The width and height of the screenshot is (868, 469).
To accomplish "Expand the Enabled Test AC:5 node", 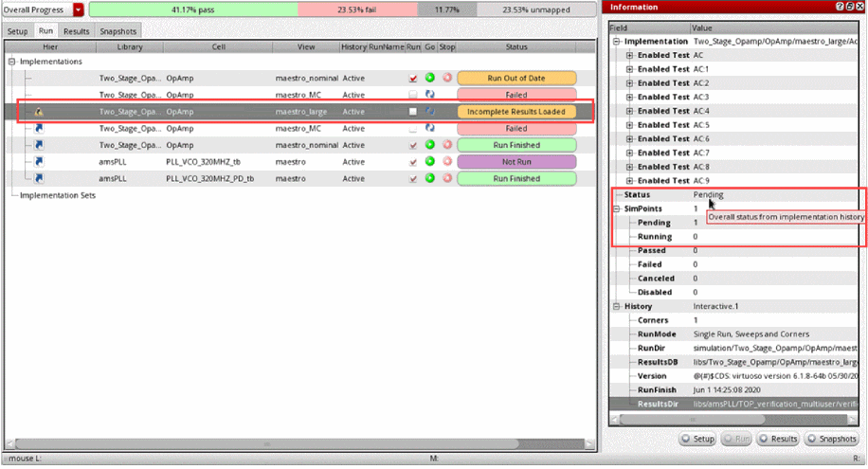I will coord(629,125).
